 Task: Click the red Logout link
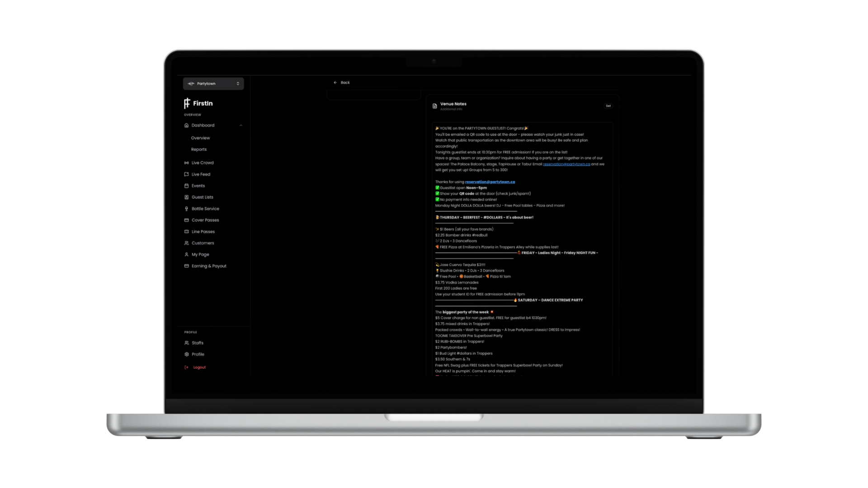pyautogui.click(x=199, y=367)
